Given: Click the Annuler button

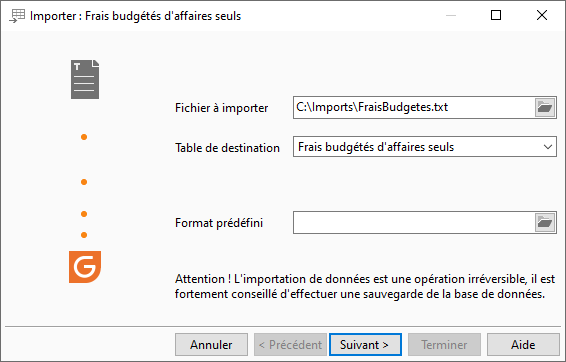Looking at the screenshot, I should pos(212,345).
